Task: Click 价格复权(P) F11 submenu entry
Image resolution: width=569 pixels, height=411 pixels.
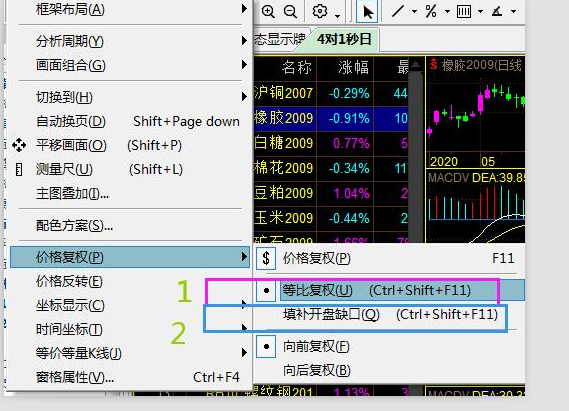Action: (390, 258)
